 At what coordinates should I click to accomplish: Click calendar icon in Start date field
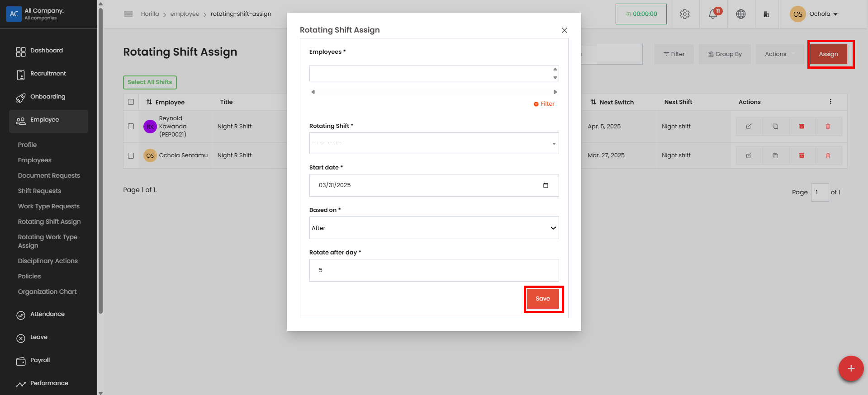coord(545,185)
